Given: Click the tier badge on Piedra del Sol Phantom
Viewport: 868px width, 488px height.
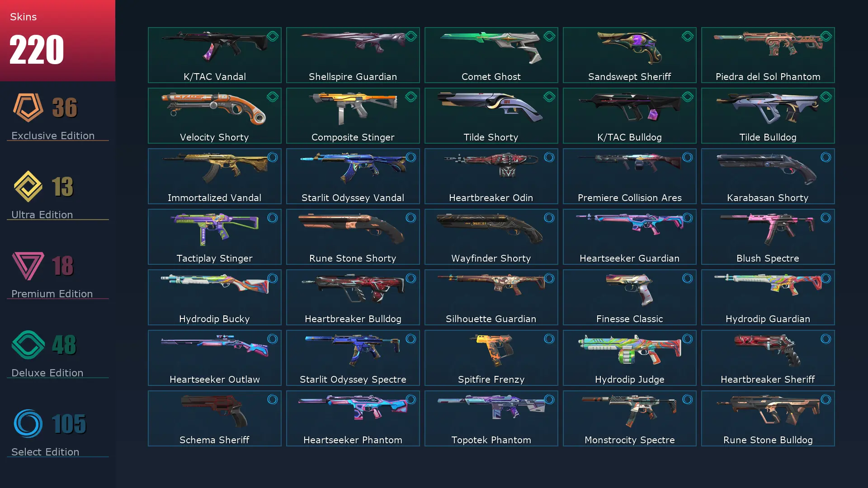Looking at the screenshot, I should [826, 36].
